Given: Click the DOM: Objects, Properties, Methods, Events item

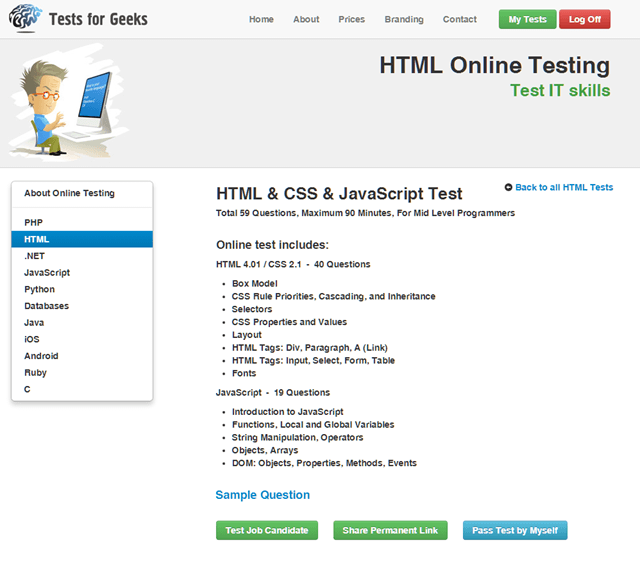Looking at the screenshot, I should pos(324,463).
